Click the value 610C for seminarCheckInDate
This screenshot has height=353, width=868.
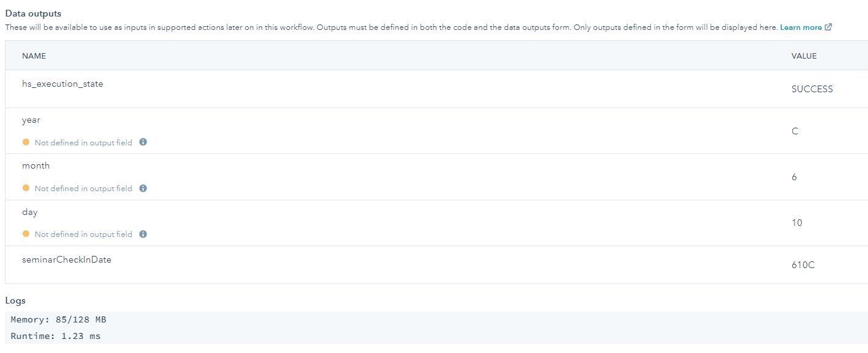pos(802,264)
